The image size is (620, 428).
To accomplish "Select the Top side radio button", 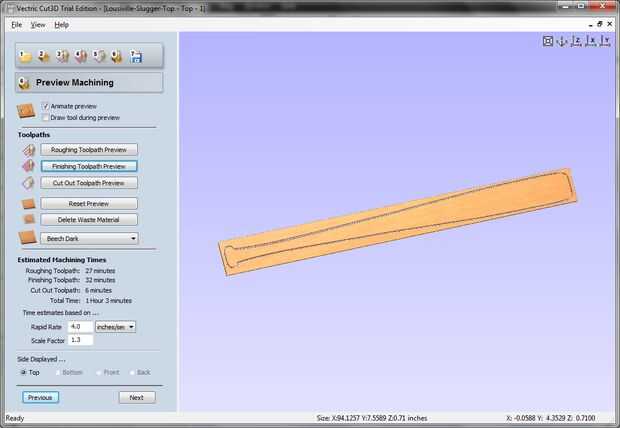I will tap(23, 372).
